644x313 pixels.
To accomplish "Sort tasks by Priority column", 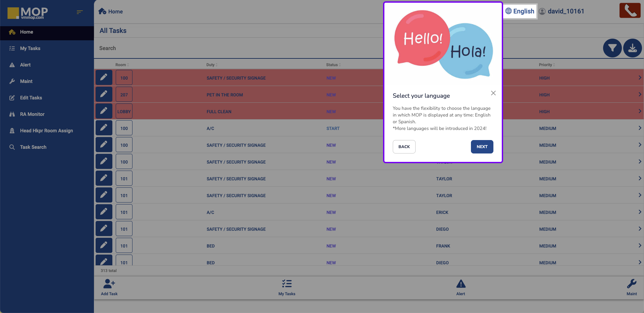I will (x=547, y=65).
